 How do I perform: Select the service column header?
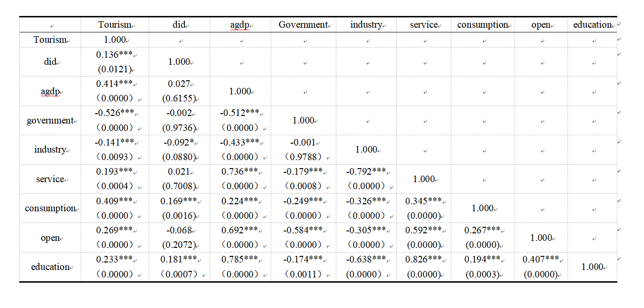[x=424, y=25]
